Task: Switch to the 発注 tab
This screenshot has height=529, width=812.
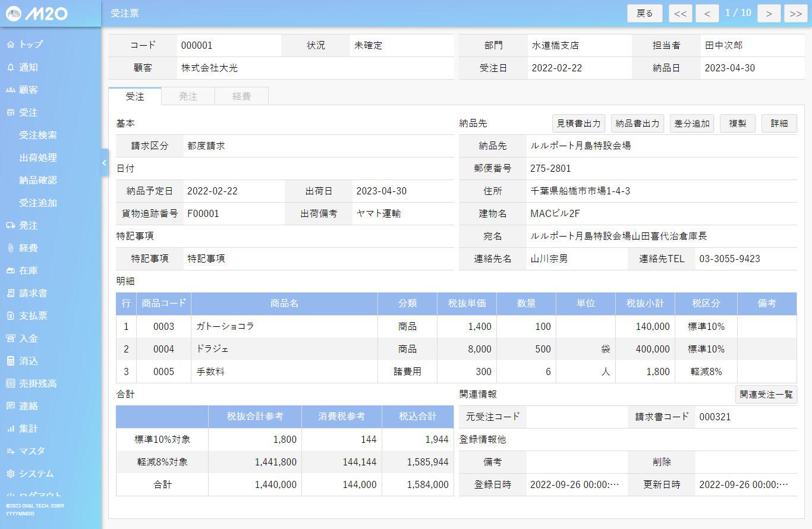Action: pos(188,96)
